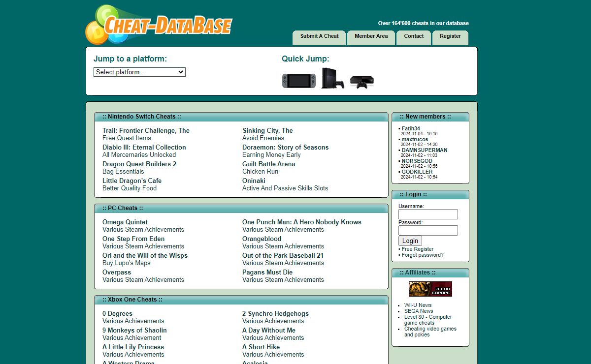Screen dimensions: 591x364
Task: Open Doraemon: Story of Seasons cheats
Action: pos(285,147)
